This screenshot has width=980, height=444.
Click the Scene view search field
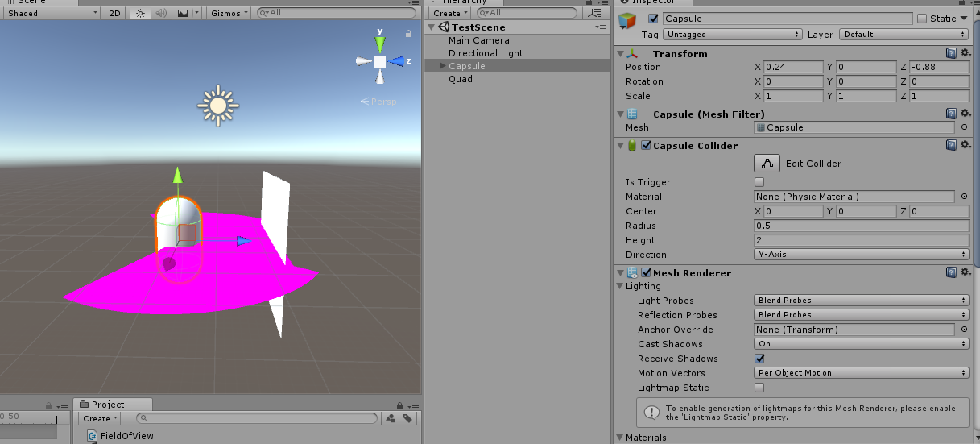pos(337,13)
